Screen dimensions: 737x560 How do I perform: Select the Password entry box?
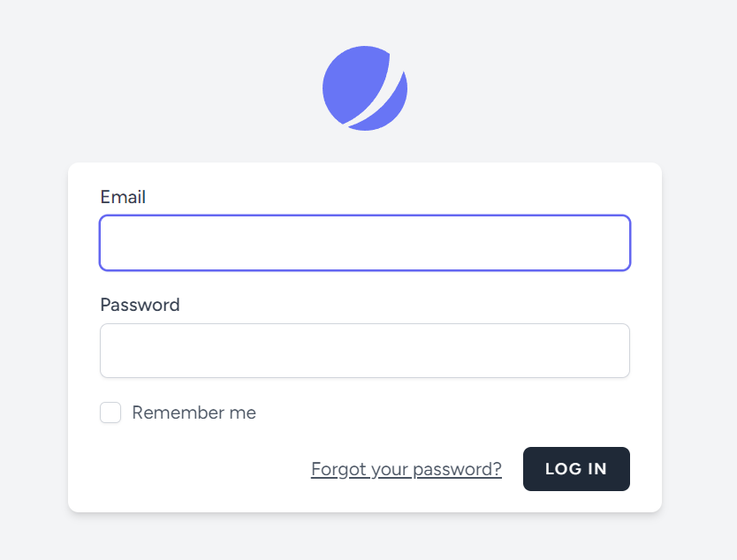365,351
